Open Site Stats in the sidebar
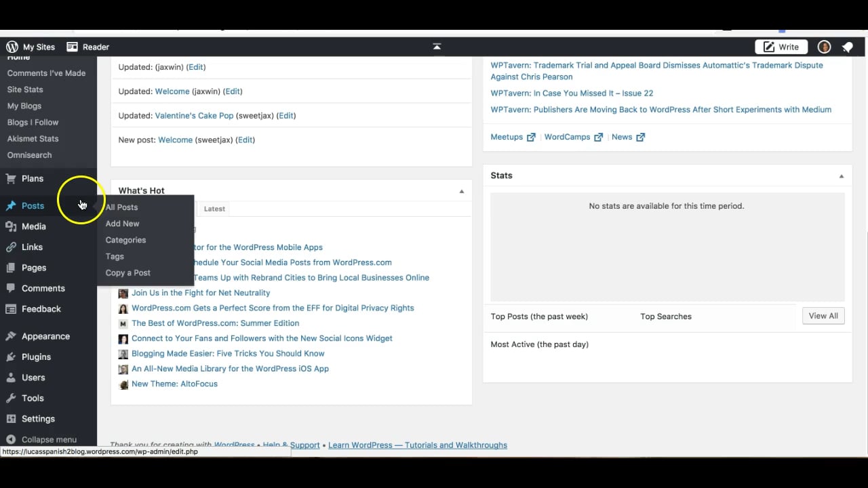This screenshot has height=488, width=868. [x=25, y=89]
